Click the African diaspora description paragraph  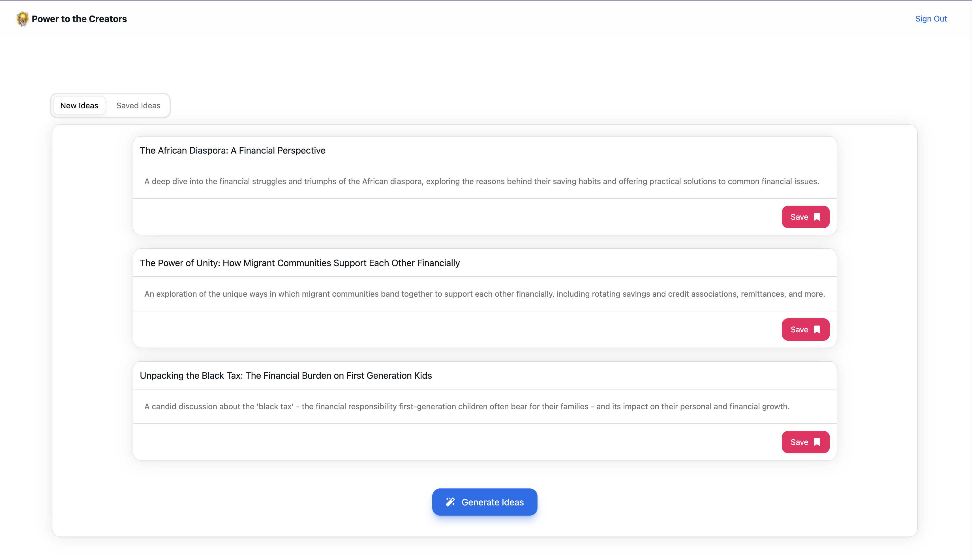click(481, 182)
